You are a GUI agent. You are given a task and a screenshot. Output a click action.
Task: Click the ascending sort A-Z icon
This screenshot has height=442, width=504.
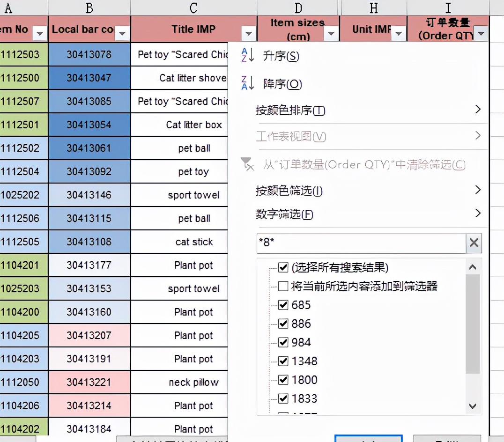click(x=247, y=55)
